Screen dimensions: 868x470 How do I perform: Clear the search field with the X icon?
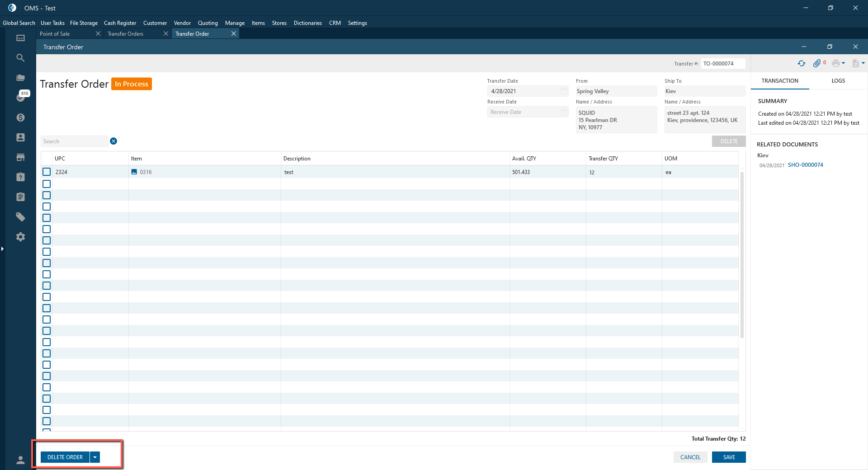pyautogui.click(x=113, y=141)
